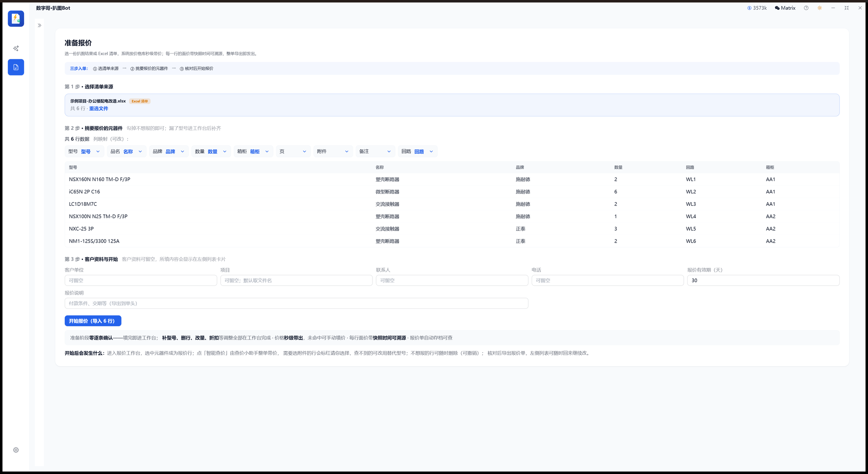Click the 数字哥 app logo icon

point(16,18)
